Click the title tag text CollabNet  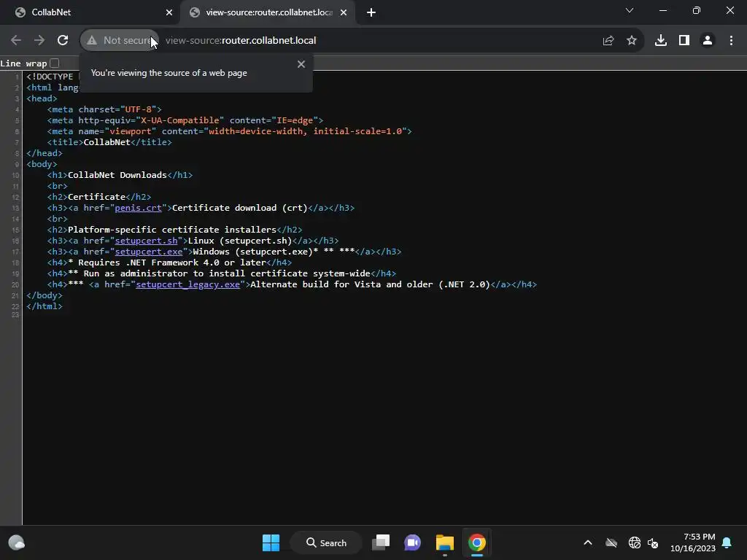[x=107, y=142]
